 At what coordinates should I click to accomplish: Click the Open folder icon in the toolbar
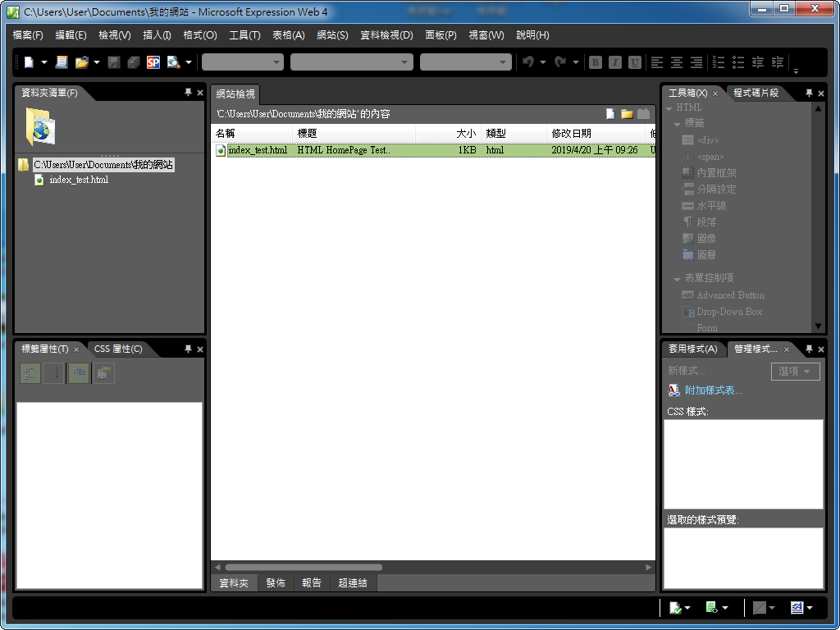81,62
